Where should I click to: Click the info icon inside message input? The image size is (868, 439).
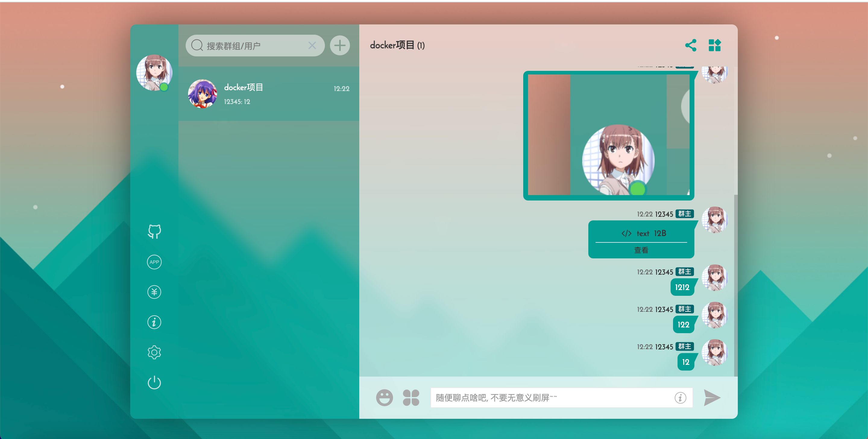[x=680, y=398]
